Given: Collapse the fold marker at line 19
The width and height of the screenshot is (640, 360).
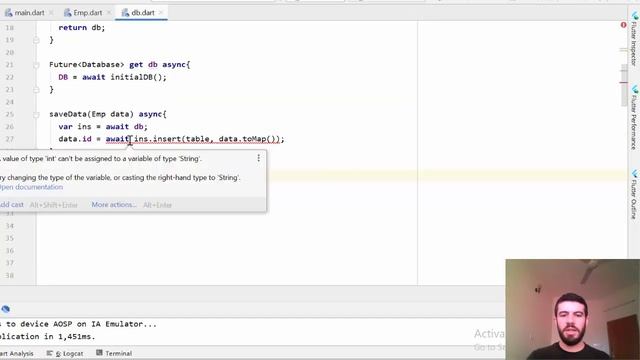Looking at the screenshot, I should pyautogui.click(x=36, y=40).
